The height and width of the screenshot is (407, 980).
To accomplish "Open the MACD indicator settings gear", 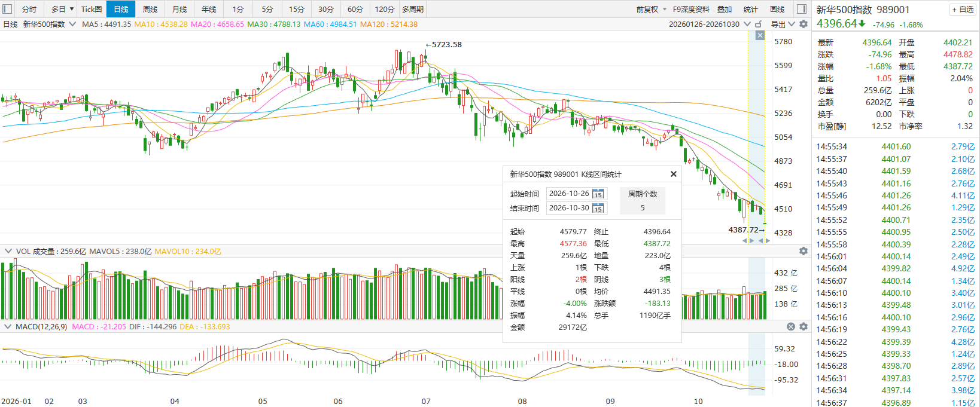I will coord(804,326).
